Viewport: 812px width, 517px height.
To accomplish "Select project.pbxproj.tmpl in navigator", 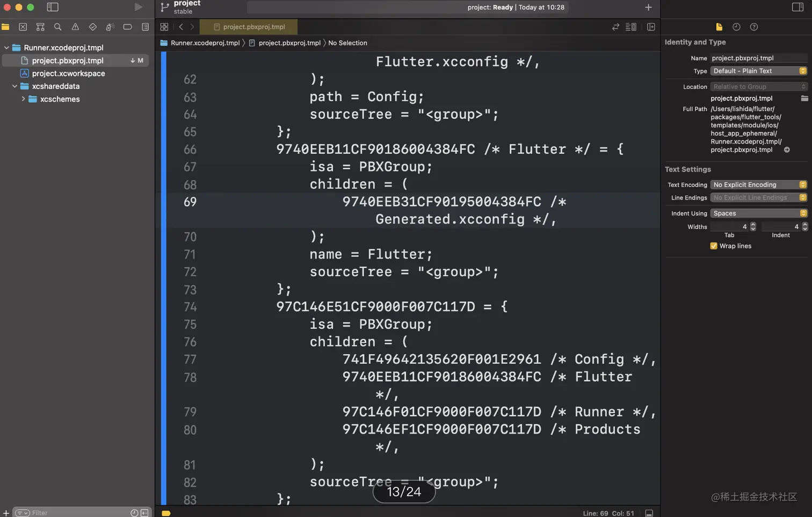I will pos(76,61).
